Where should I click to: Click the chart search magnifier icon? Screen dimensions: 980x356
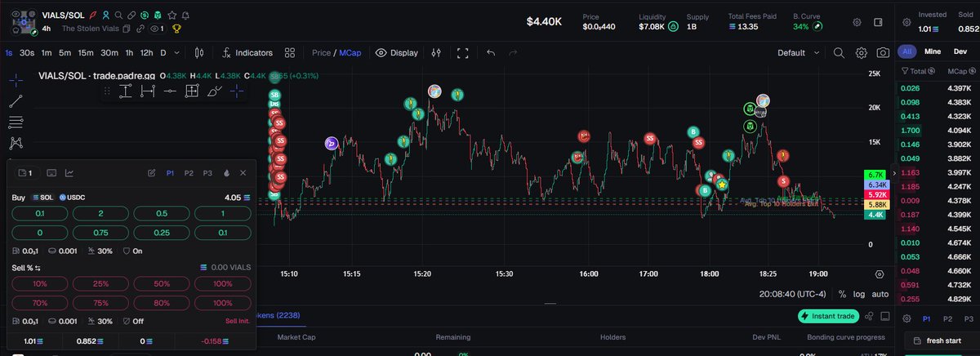pos(839,53)
